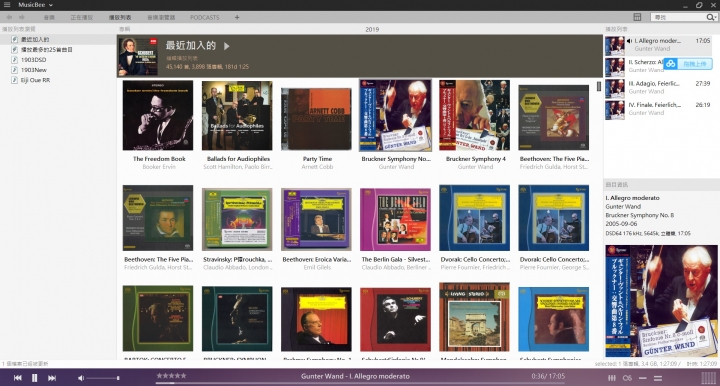Screen dimensions: 720x386
Task: Click 'Bruckner Symphony No. 8' in track info
Action: point(639,215)
